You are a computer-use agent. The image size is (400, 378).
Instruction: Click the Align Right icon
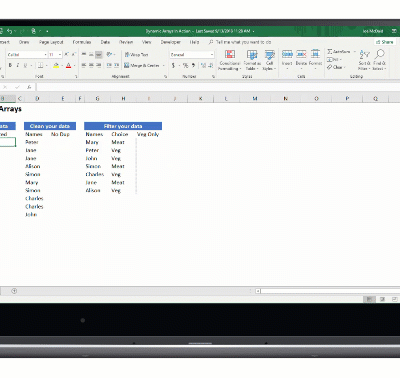point(99,65)
